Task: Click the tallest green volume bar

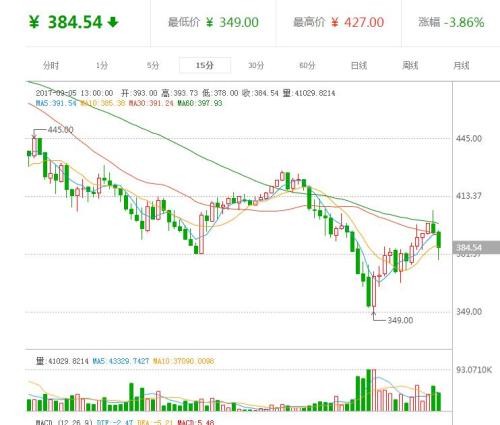Action: tap(369, 390)
